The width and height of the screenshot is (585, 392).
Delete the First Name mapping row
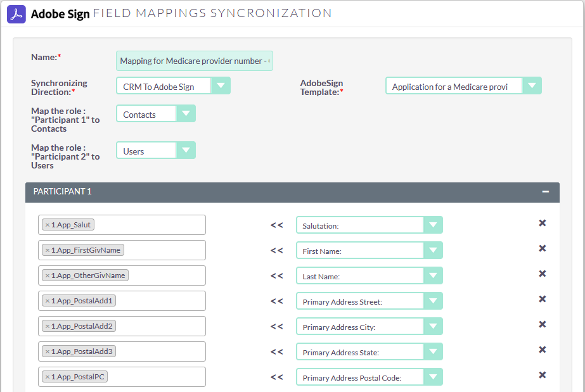pyautogui.click(x=543, y=248)
